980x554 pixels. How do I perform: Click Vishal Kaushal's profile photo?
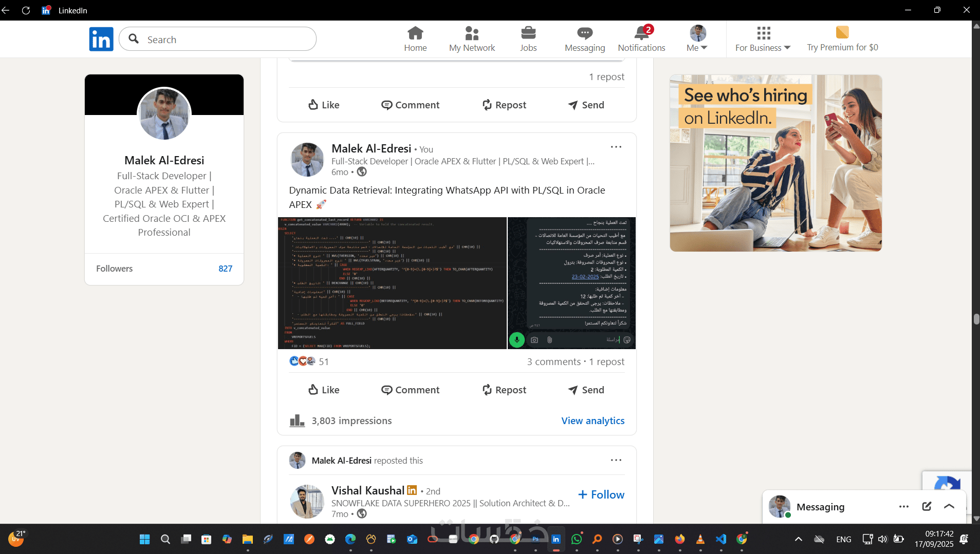point(307,502)
